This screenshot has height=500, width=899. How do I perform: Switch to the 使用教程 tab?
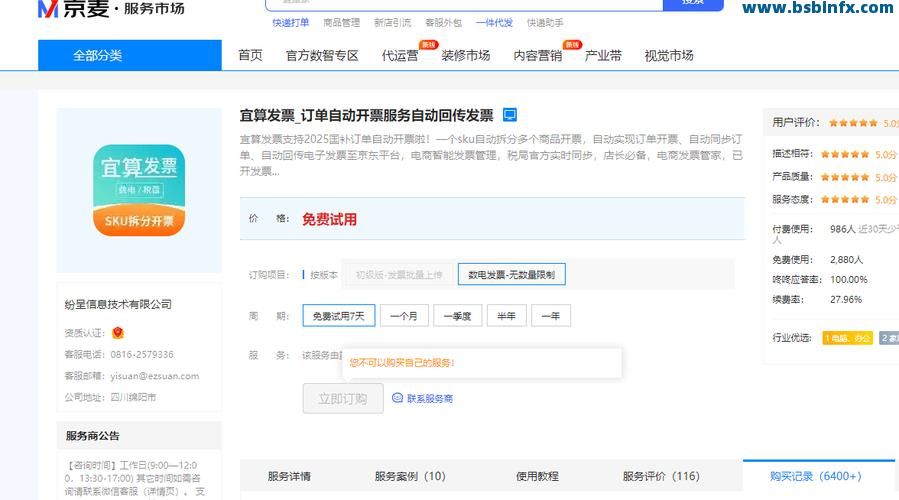(537, 476)
